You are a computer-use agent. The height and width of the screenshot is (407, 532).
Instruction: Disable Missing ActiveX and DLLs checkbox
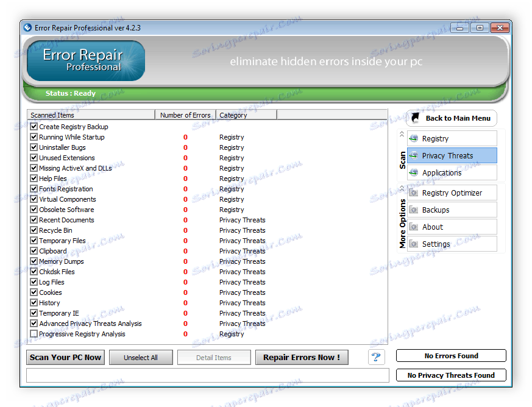(x=34, y=168)
